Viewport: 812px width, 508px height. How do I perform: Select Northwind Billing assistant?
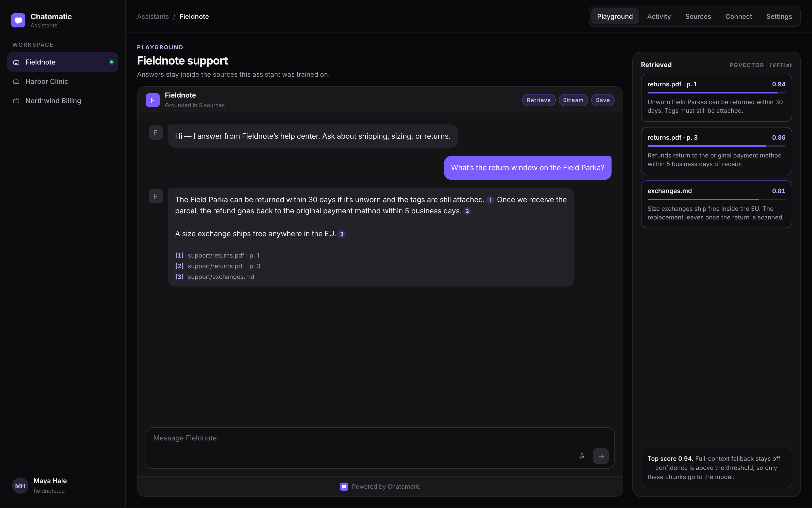(x=62, y=101)
